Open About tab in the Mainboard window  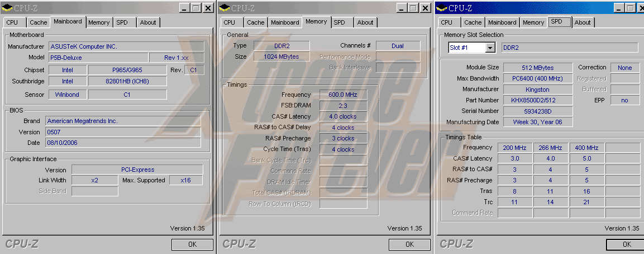(x=148, y=22)
